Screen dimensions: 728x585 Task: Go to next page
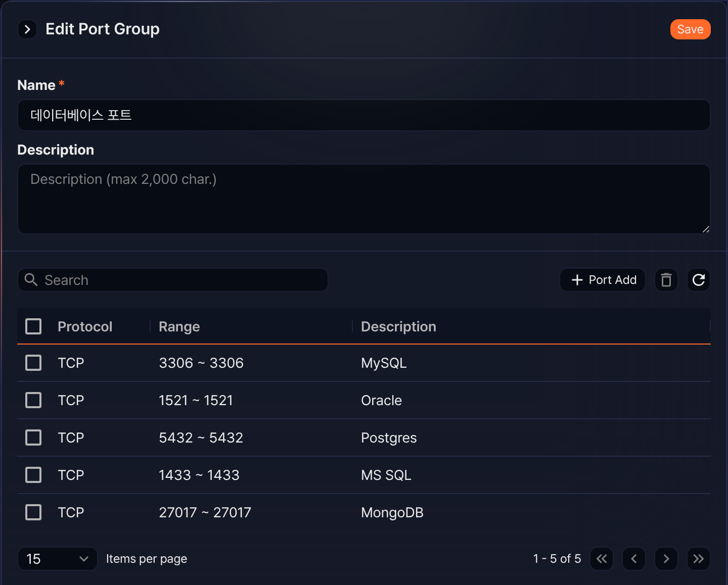666,559
